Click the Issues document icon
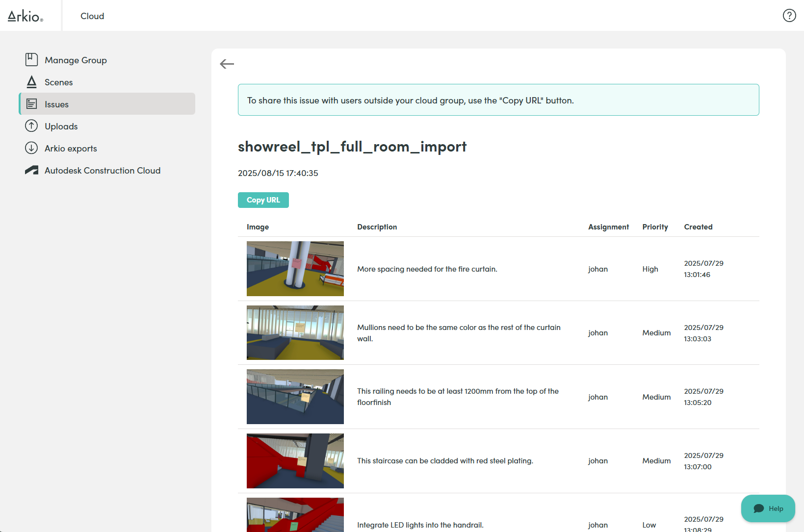Viewport: 804px width, 532px height. [31, 103]
